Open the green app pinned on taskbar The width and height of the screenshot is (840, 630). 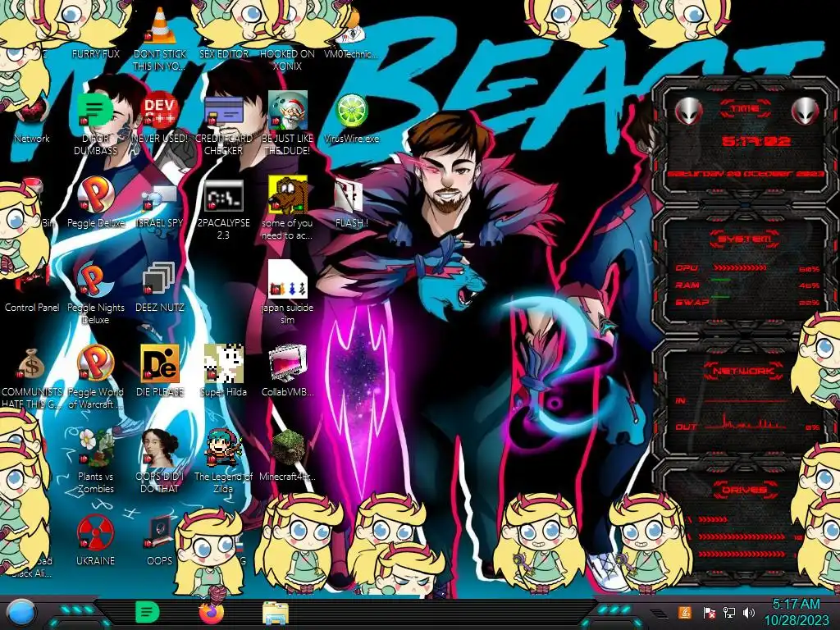click(148, 612)
